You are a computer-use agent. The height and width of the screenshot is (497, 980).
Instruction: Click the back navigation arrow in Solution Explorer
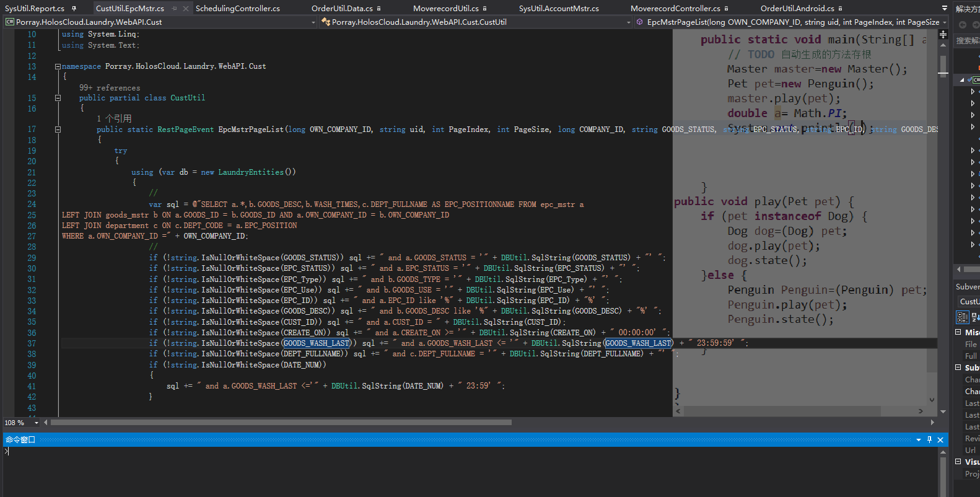pyautogui.click(x=963, y=25)
